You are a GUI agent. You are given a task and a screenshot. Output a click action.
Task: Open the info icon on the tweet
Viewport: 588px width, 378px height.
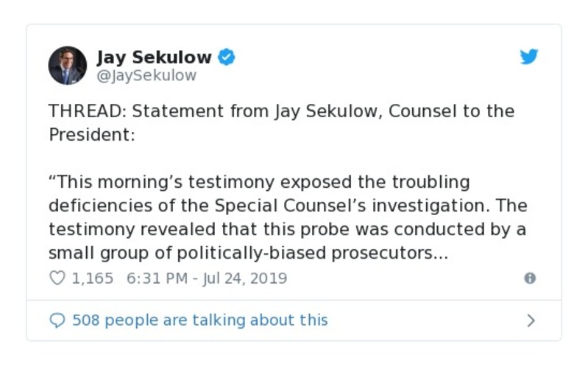[x=529, y=279]
